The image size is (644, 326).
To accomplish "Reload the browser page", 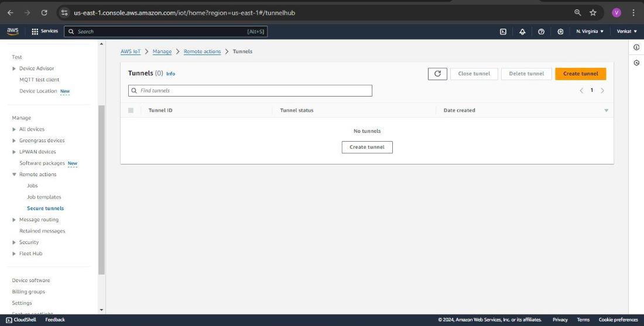I will point(44,13).
